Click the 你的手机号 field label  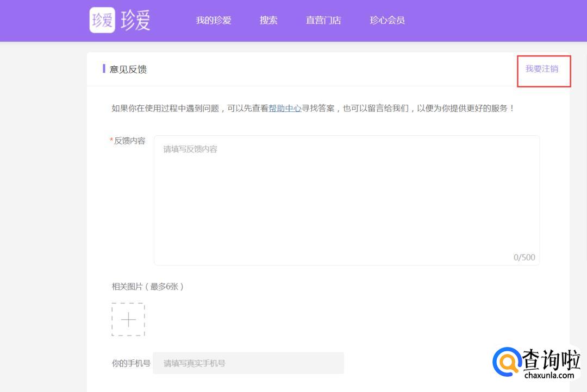(131, 363)
